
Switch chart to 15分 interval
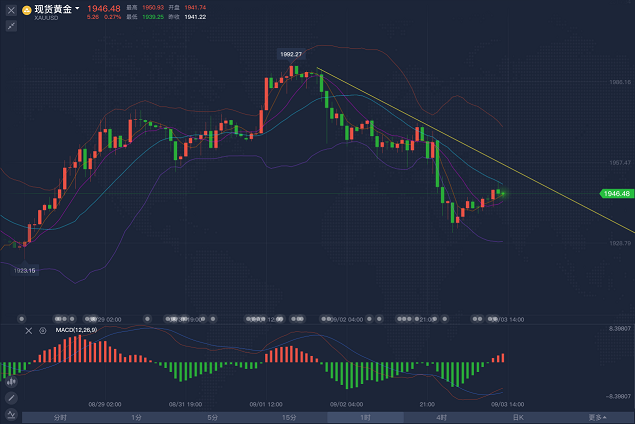288,417
